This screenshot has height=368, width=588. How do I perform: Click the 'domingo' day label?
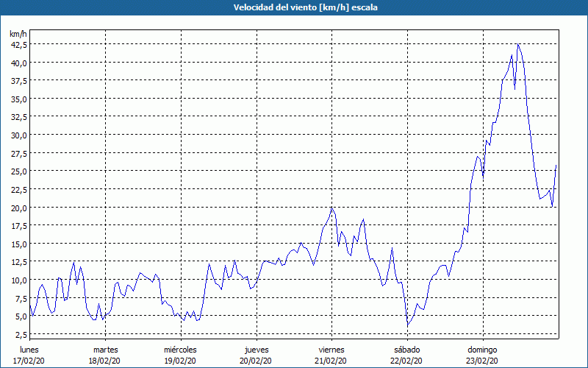click(x=482, y=350)
